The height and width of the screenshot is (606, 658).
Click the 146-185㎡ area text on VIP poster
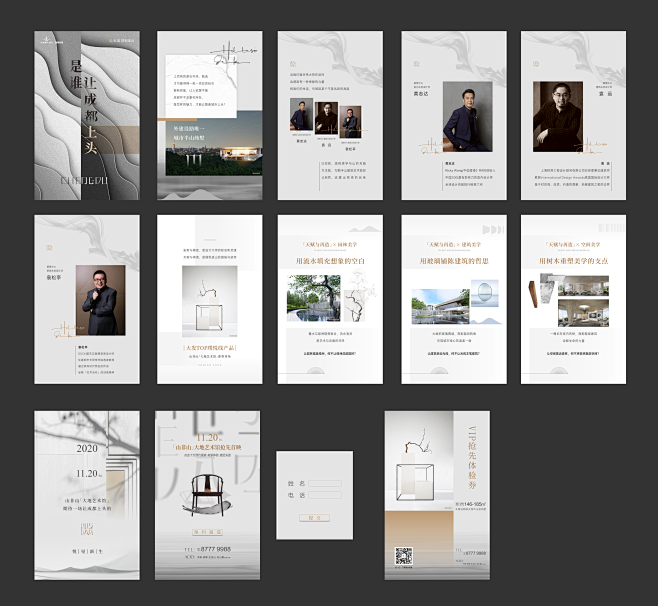pos(471,504)
